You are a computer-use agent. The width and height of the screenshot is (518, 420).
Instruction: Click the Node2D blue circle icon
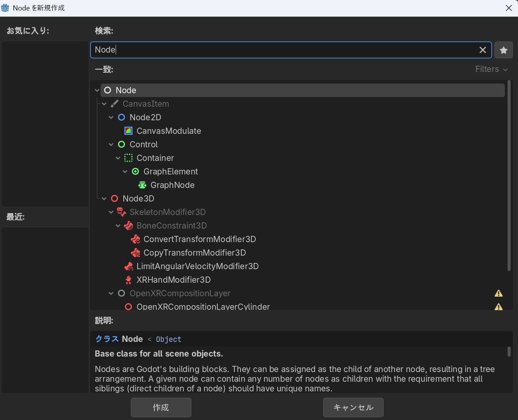121,117
